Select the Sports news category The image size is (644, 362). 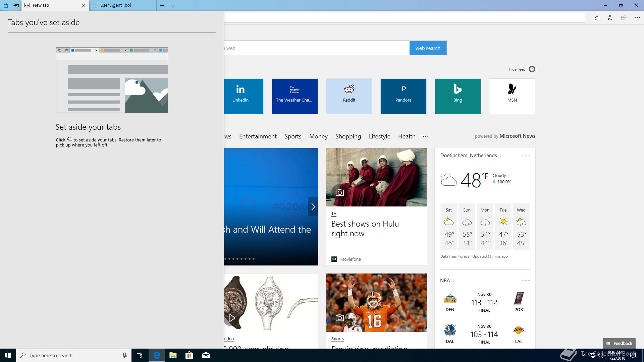pyautogui.click(x=293, y=136)
